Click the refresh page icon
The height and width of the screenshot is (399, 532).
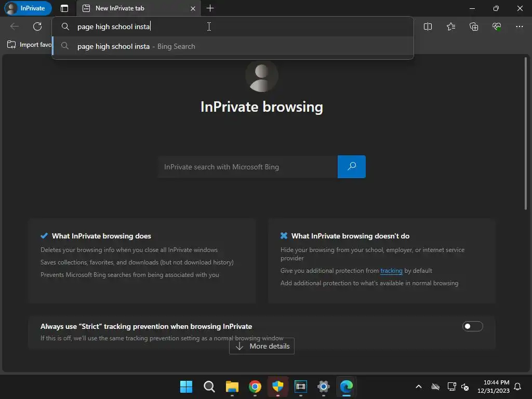[37, 26]
